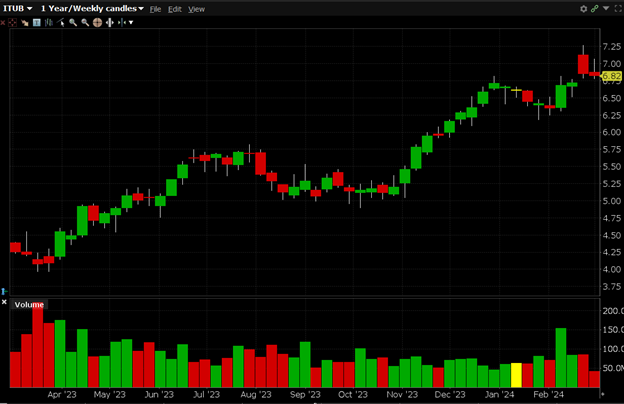The height and width of the screenshot is (404, 624).
Task: Click the 5.00 price axis label
Action: 612,201
